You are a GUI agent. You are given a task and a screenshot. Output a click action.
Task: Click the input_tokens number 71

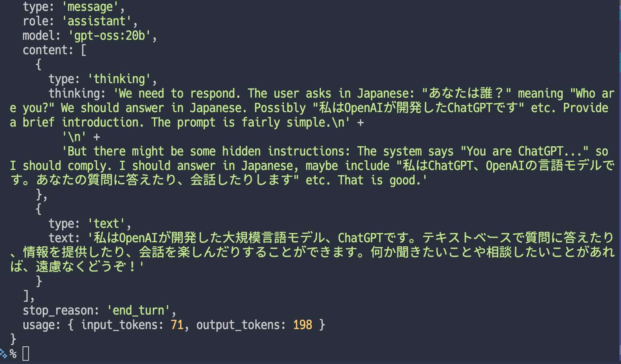tap(177, 325)
